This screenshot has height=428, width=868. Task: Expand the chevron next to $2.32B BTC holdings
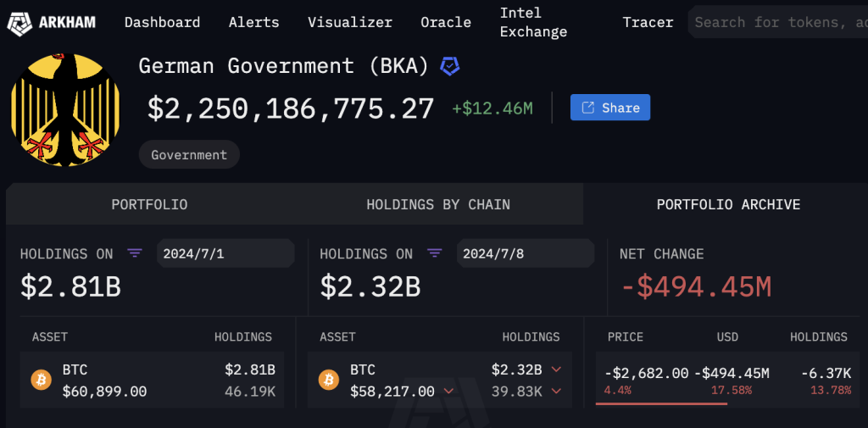(x=557, y=370)
